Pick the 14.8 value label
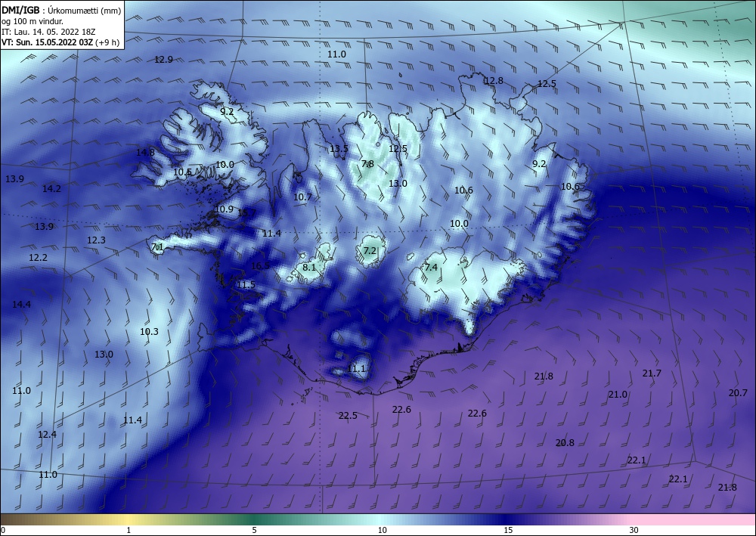756x536 pixels. (x=145, y=152)
